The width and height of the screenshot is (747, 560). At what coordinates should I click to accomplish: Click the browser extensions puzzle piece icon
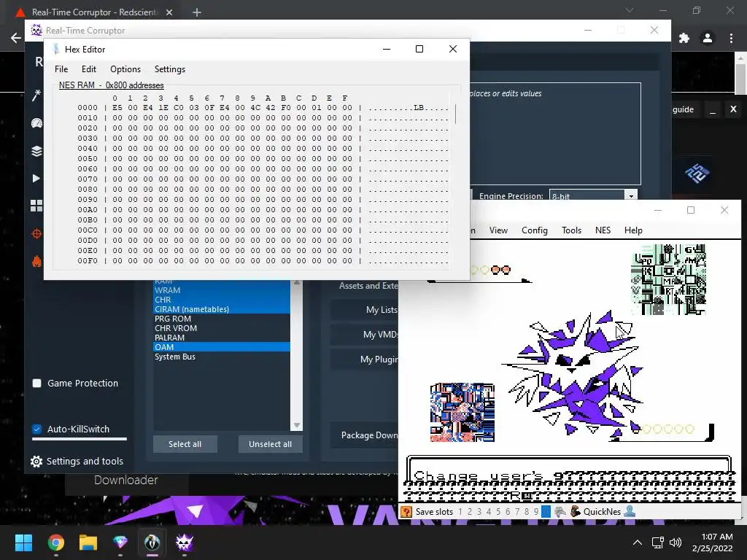pyautogui.click(x=684, y=38)
